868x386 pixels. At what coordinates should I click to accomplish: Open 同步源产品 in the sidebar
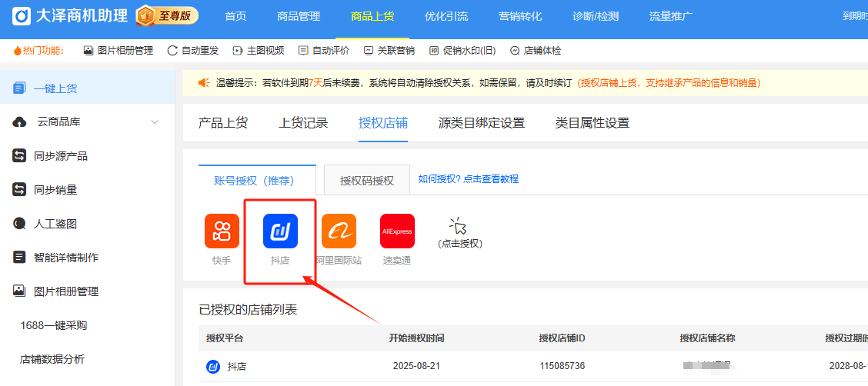pos(61,156)
